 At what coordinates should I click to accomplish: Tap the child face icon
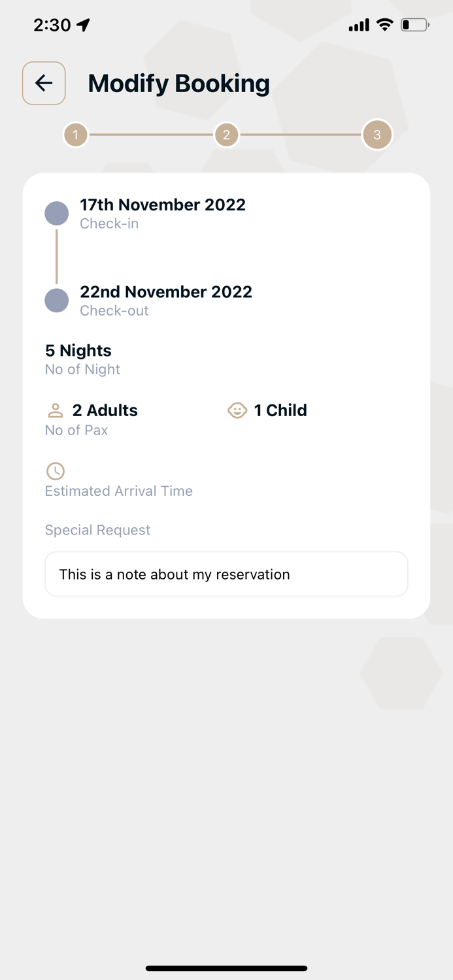click(x=237, y=410)
